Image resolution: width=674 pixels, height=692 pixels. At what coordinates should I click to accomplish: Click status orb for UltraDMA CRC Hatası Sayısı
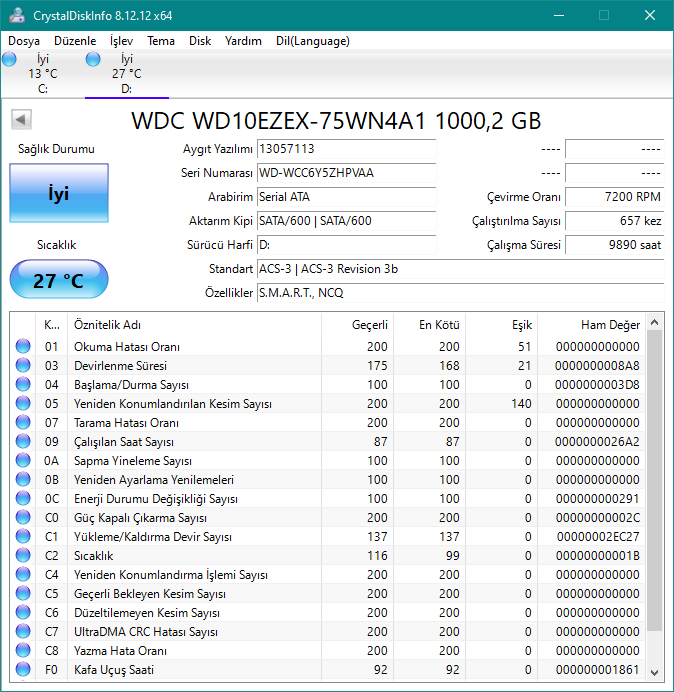tap(23, 631)
